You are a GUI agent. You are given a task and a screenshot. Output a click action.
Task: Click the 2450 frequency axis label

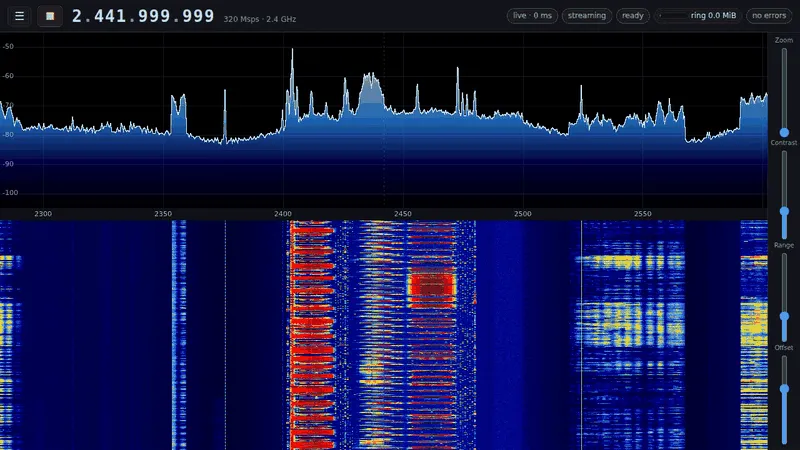[x=403, y=214]
